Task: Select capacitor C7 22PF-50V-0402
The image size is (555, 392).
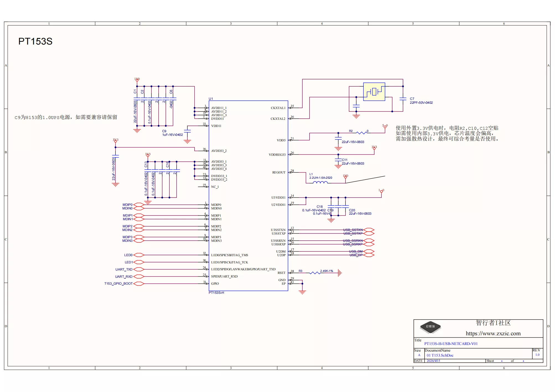Action: 403,99
